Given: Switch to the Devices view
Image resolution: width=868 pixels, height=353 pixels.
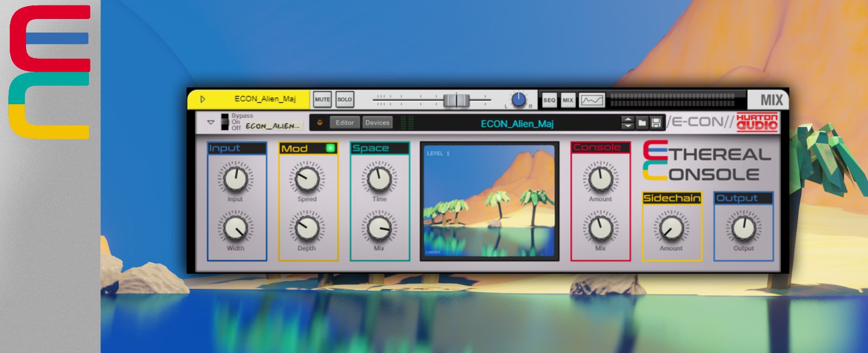Looking at the screenshot, I should coord(377,123).
